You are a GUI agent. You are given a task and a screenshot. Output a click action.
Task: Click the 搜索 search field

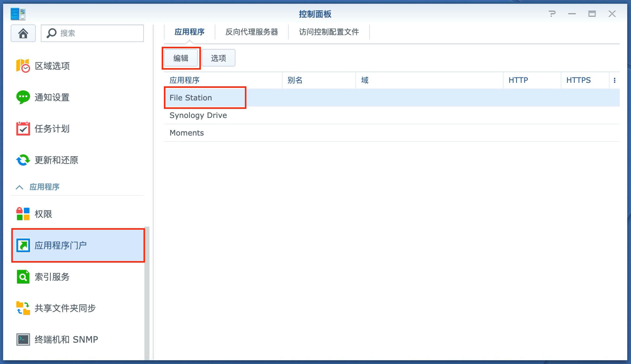point(92,33)
